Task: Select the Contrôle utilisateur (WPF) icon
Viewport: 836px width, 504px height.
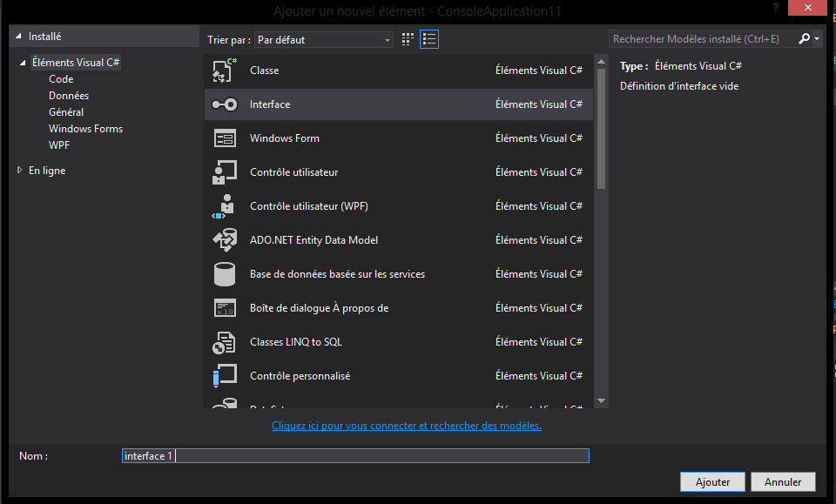Action: (224, 205)
